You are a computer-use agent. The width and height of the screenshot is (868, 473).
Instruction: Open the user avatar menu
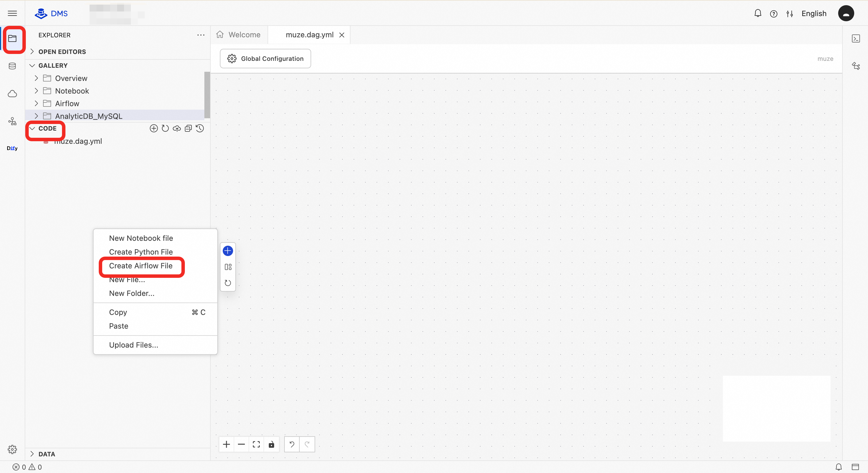pyautogui.click(x=846, y=13)
